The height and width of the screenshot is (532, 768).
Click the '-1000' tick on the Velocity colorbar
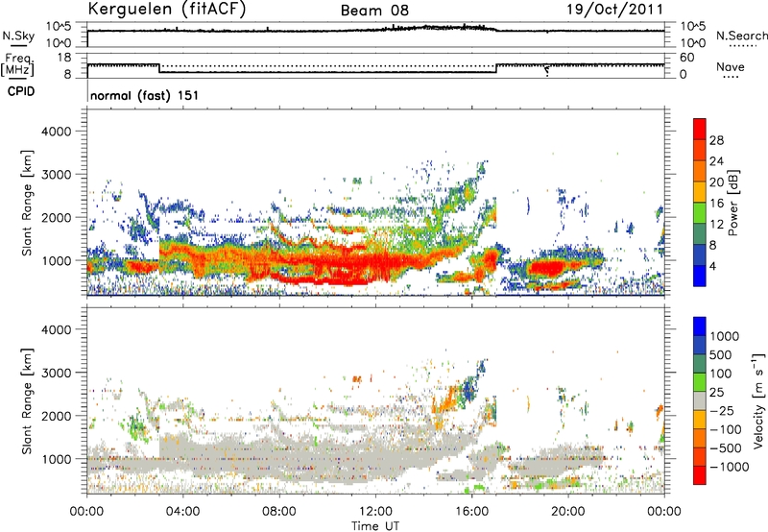[x=730, y=467]
